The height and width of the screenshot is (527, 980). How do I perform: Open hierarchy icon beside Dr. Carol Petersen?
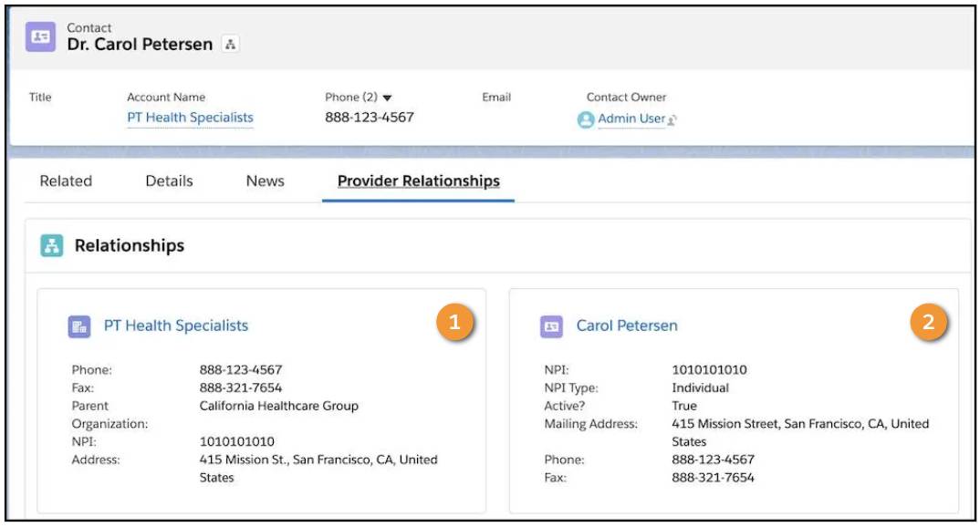(x=231, y=45)
